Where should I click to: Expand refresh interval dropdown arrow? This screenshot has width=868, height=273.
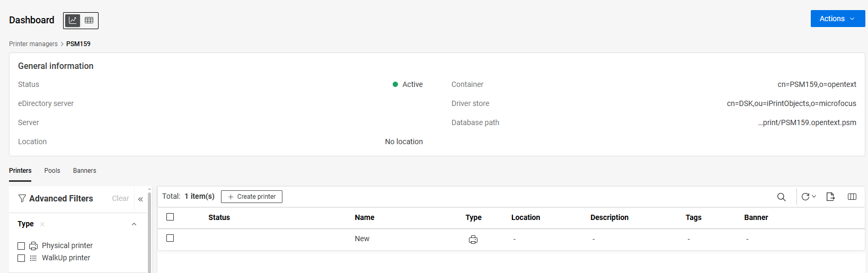click(x=814, y=197)
